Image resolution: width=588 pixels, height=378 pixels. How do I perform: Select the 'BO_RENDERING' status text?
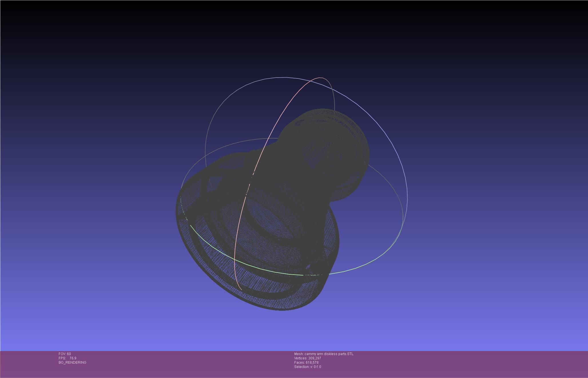[x=72, y=363]
